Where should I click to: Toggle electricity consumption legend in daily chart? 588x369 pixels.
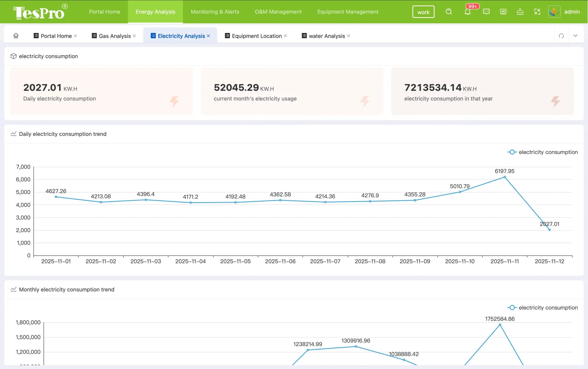(542, 152)
